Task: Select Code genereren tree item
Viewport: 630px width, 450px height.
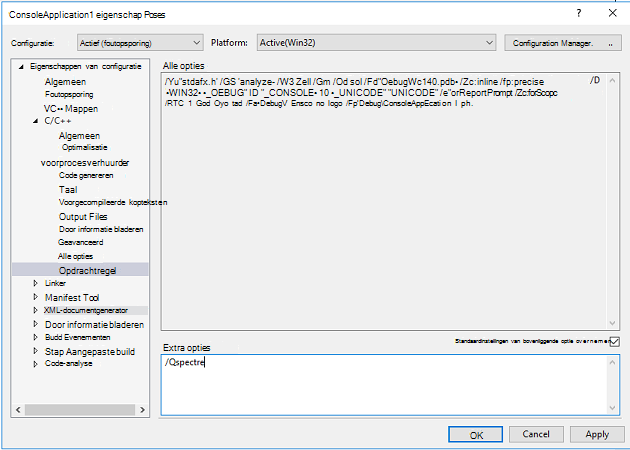Action: click(x=86, y=175)
